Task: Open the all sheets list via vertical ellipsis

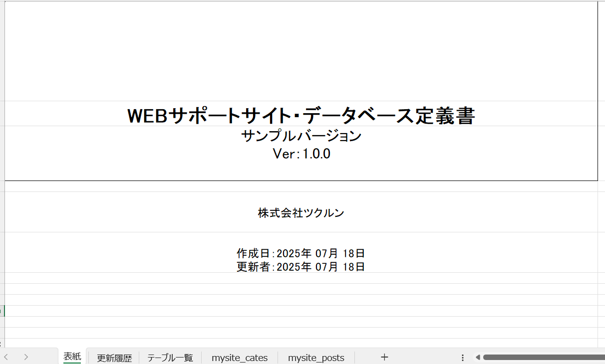Action: pos(462,357)
